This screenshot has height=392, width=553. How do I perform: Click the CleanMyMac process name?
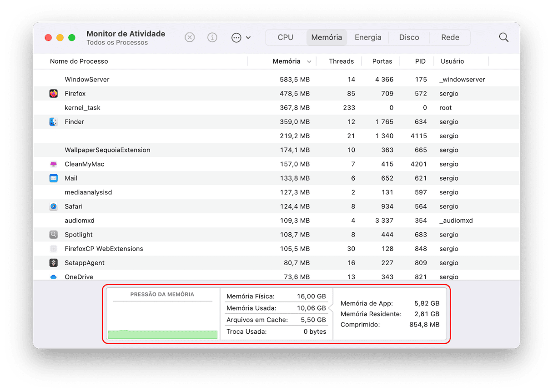coord(85,164)
